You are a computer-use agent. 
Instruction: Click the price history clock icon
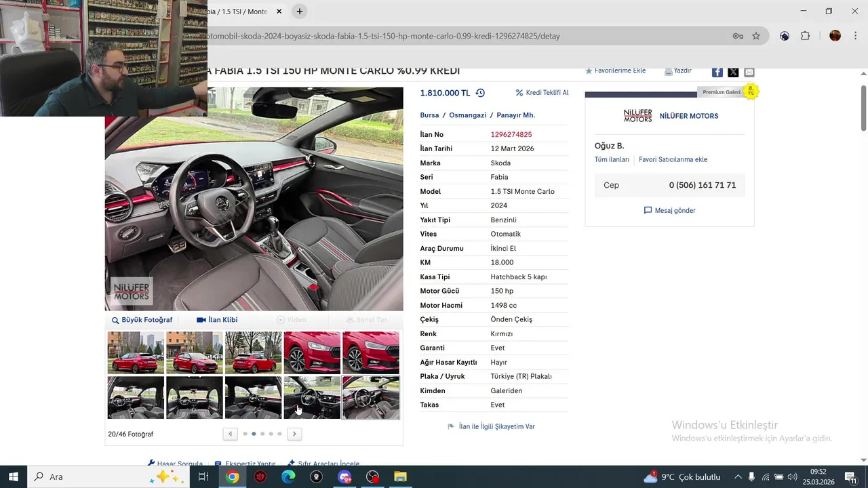pyautogui.click(x=480, y=93)
